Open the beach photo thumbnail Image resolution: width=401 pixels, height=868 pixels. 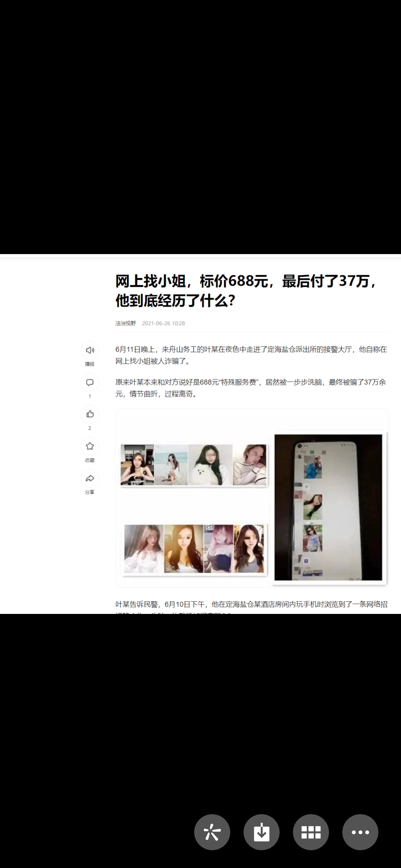point(171,465)
